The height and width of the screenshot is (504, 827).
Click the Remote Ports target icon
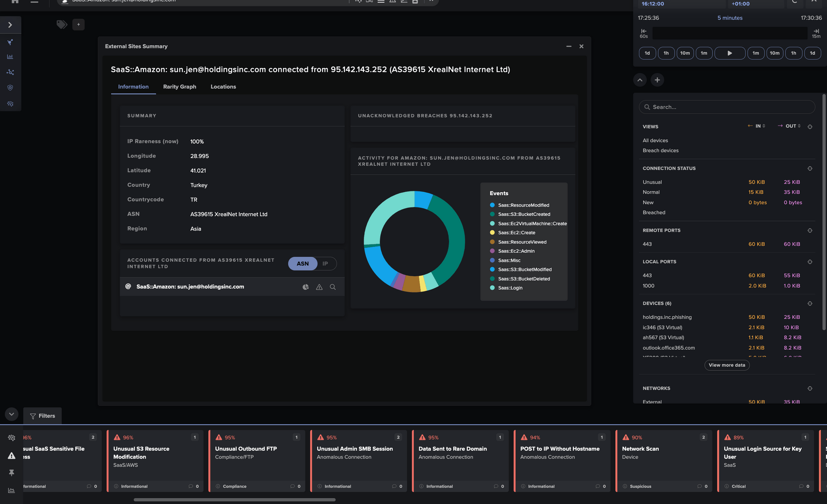(x=810, y=230)
